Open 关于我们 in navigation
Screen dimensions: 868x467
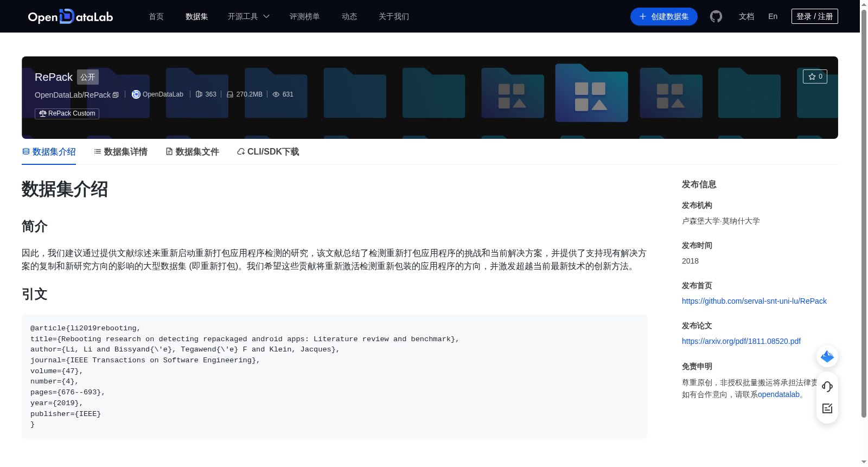[x=394, y=16]
